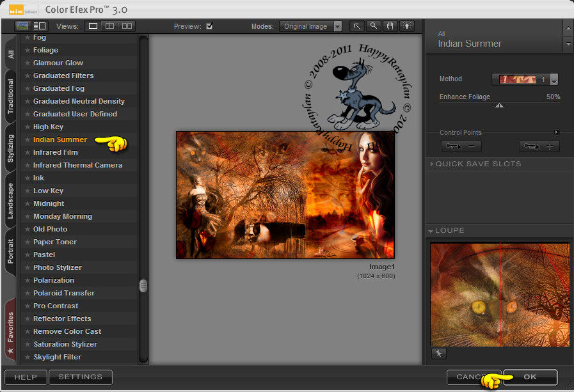The height and width of the screenshot is (392, 574).
Task: Switch to the Traditional tab
Action: click(x=11, y=96)
